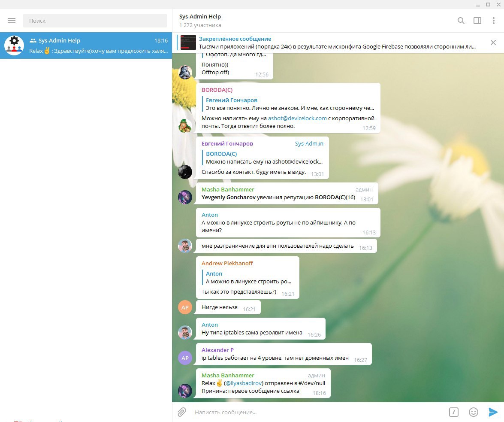
Task: Open Masha Banhammer avatar at 13:01 message
Action: click(x=185, y=197)
